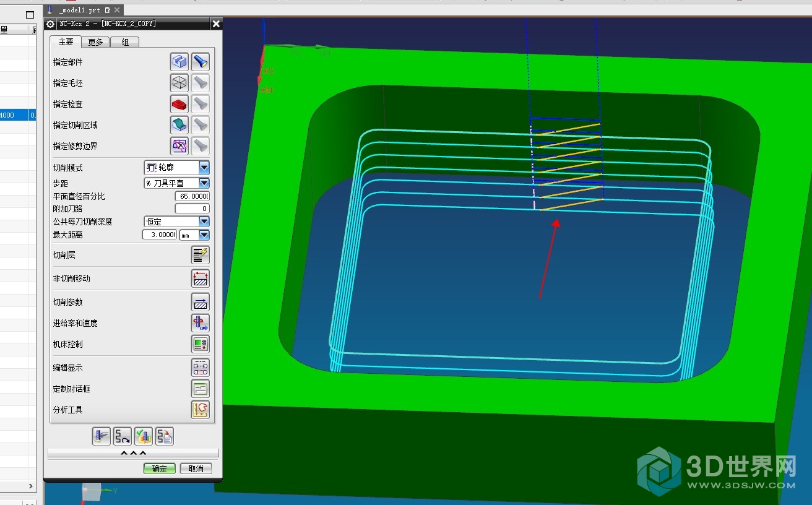This screenshot has height=505, width=812.
Task: Click the flashlight display icon for 指定部件
Action: click(200, 62)
